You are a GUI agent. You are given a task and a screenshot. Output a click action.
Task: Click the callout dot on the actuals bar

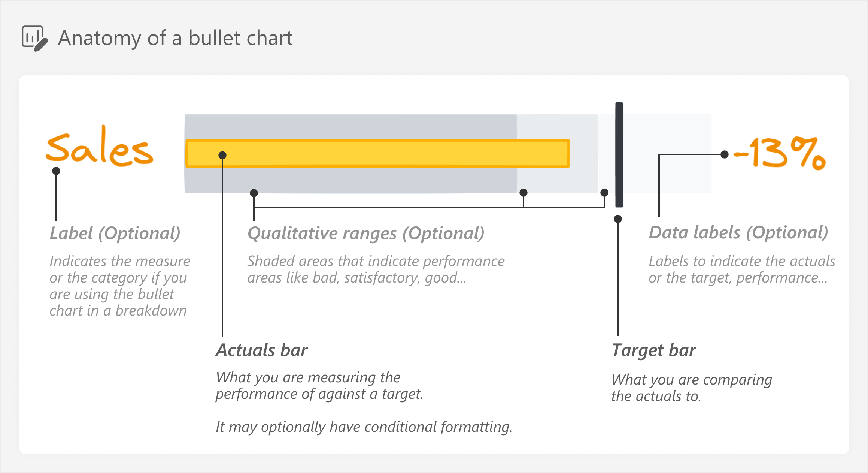[x=222, y=155]
